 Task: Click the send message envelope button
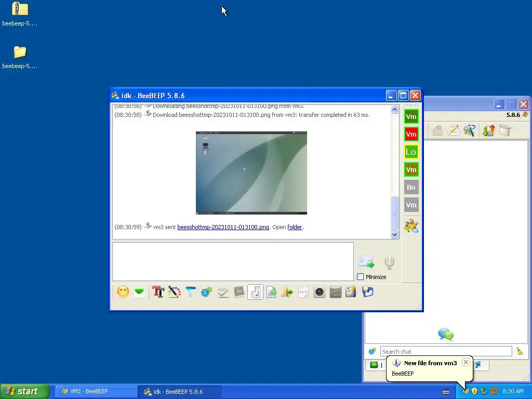pos(366,262)
